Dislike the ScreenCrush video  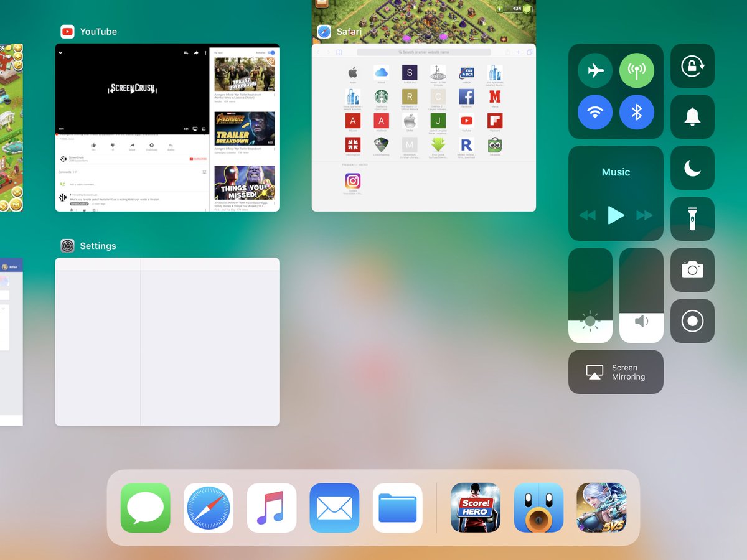[113, 146]
